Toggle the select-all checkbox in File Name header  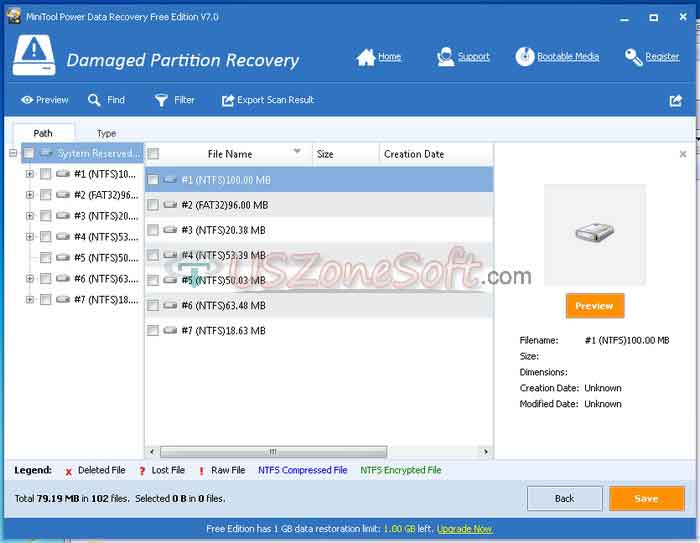click(153, 154)
